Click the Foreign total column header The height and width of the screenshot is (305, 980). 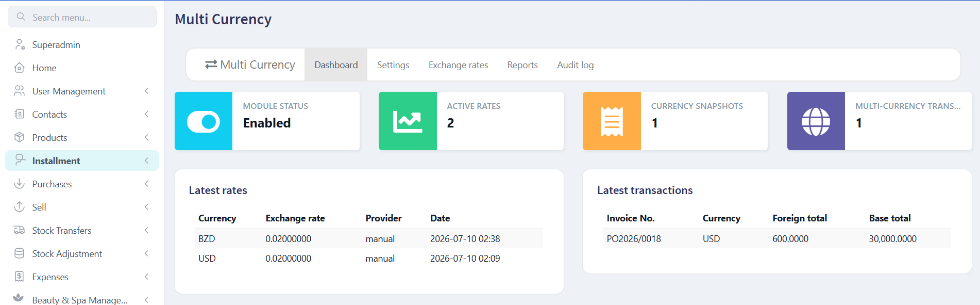tap(800, 218)
